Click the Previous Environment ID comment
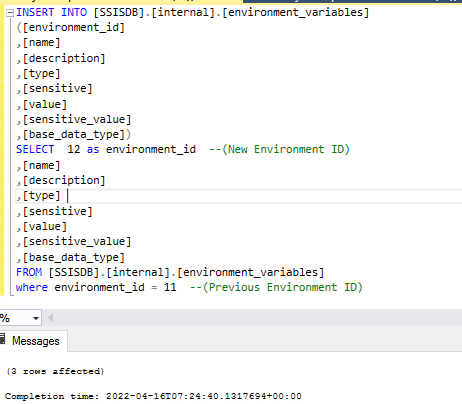 [x=276, y=287]
